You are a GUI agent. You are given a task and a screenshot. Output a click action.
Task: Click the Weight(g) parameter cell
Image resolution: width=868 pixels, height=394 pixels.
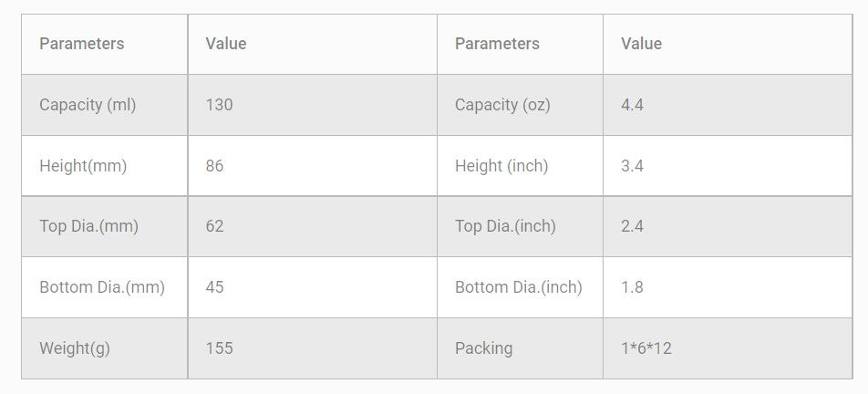pyautogui.click(x=75, y=348)
